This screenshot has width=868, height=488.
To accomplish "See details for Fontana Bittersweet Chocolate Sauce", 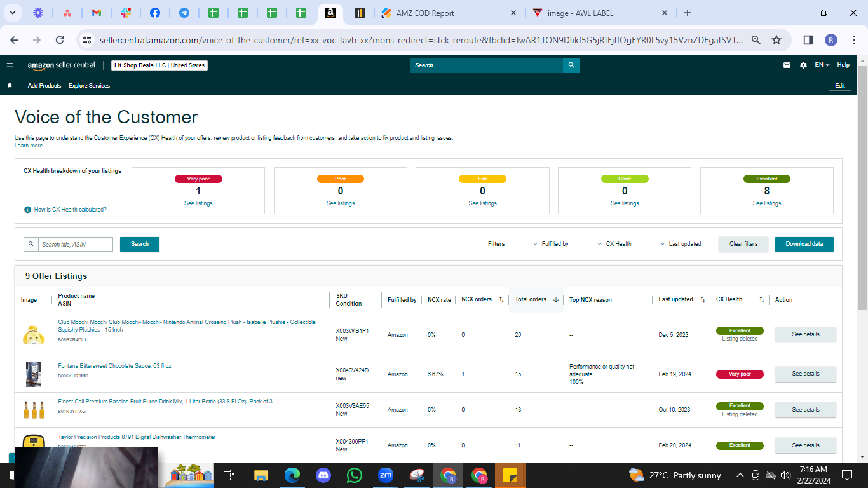I will coord(806,374).
